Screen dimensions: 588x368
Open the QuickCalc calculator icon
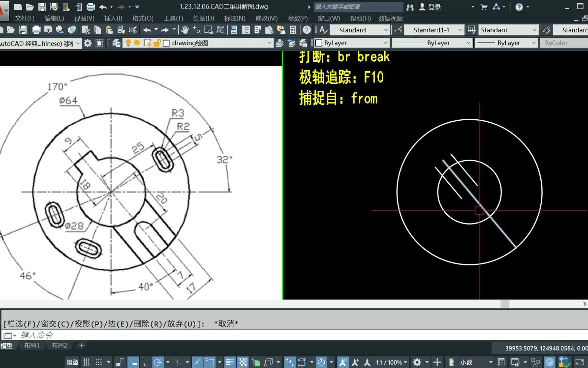tap(293, 30)
